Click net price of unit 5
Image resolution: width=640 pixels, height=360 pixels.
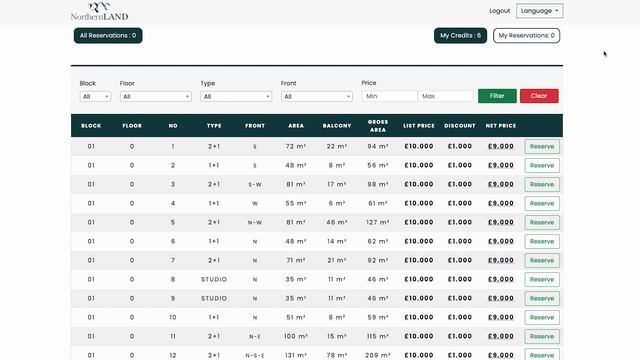pos(501,222)
